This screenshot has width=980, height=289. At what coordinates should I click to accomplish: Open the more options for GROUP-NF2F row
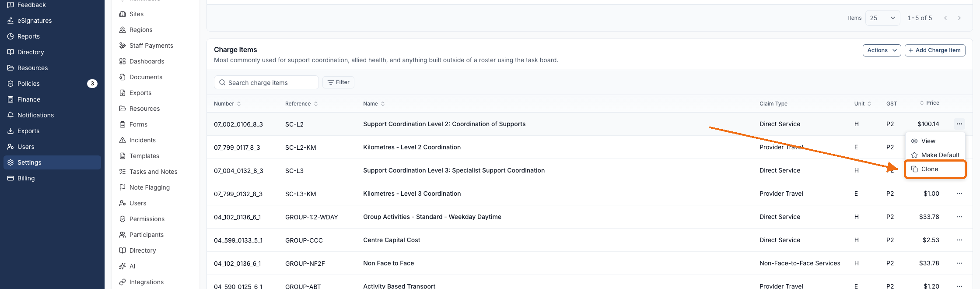coord(959,263)
